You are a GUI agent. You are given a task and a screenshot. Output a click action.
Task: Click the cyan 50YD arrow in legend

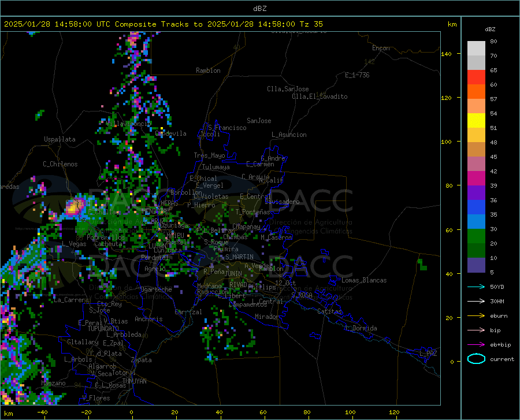point(476,287)
